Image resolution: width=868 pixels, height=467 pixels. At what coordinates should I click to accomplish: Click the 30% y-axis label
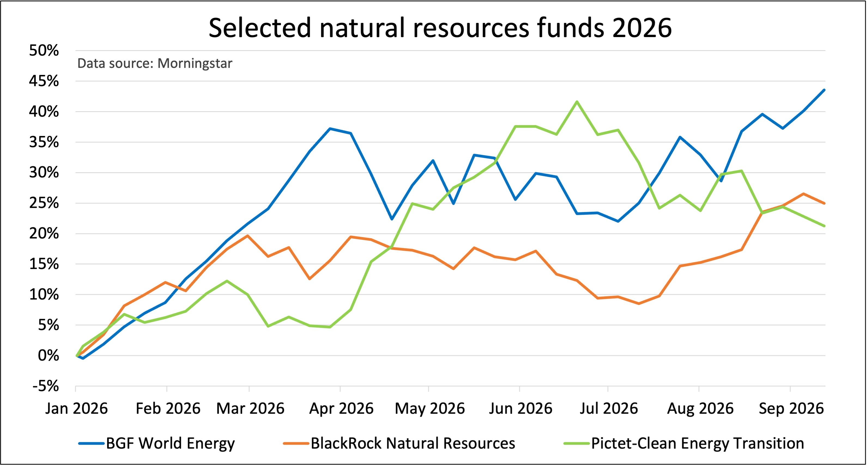[x=44, y=172]
